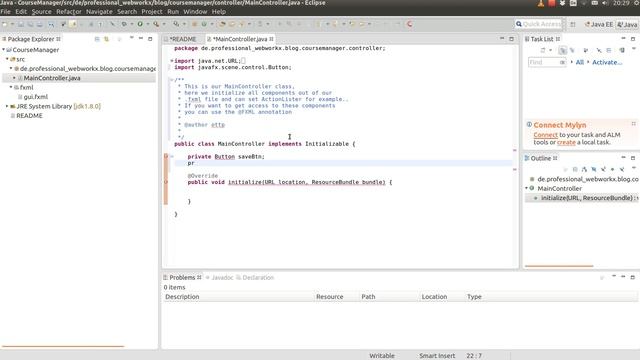The image size is (640, 360).
Task: Click the Connect Mylyn info icon
Action: click(529, 124)
